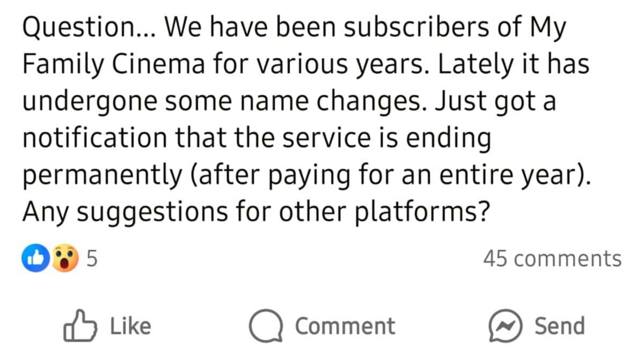Tap the Messenger Send icon

pos(505,326)
